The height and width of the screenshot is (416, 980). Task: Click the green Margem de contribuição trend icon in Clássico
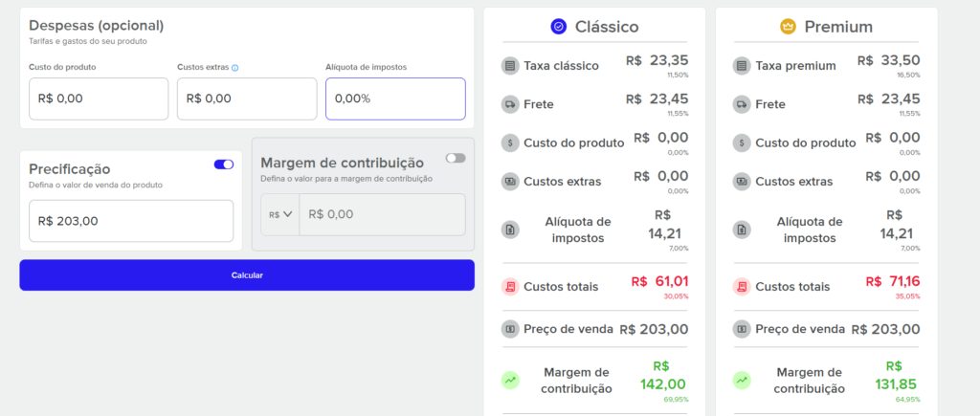tap(510, 381)
